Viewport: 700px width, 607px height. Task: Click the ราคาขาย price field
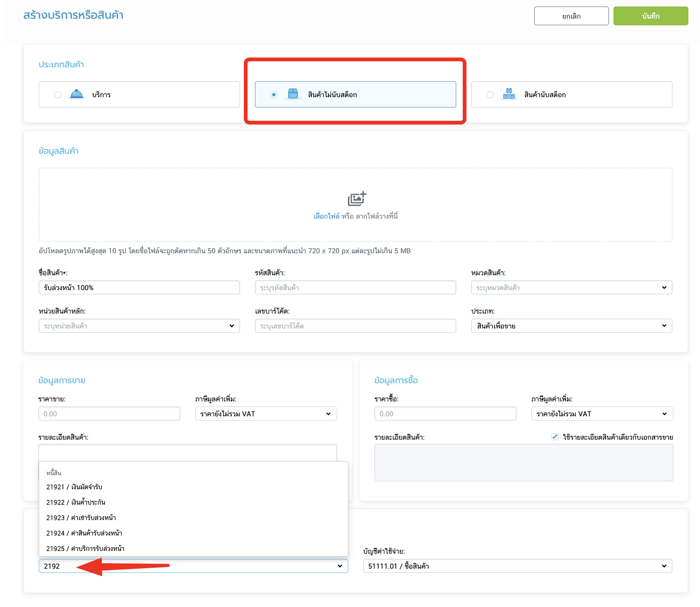109,414
